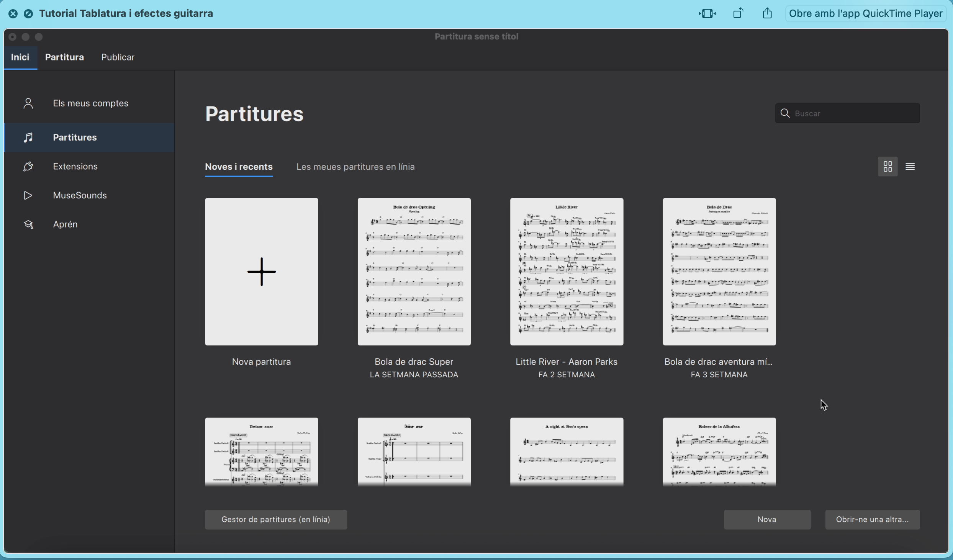Open the Little River - Aaron Parks score

(567, 272)
